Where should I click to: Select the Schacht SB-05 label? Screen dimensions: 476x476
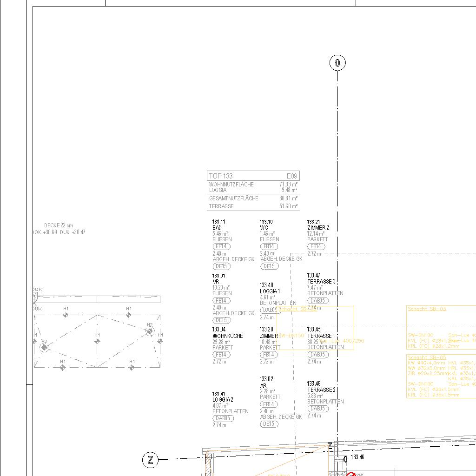point(427,357)
